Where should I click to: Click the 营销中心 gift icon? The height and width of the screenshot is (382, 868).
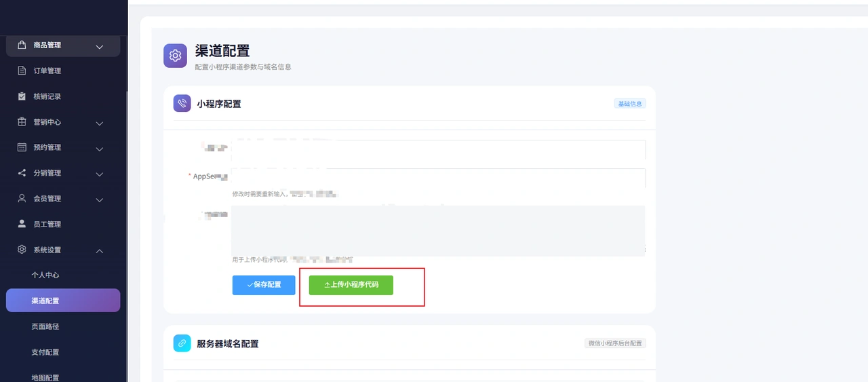point(22,122)
